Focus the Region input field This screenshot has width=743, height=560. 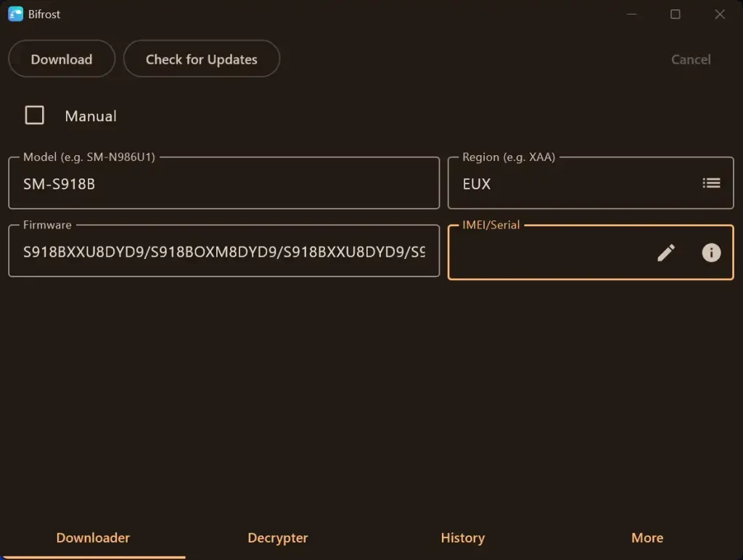click(591, 184)
